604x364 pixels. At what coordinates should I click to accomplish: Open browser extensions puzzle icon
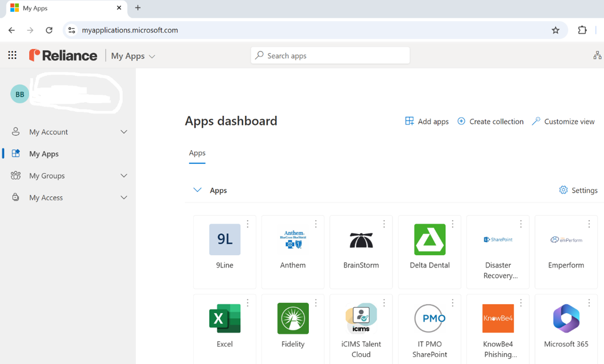click(582, 30)
